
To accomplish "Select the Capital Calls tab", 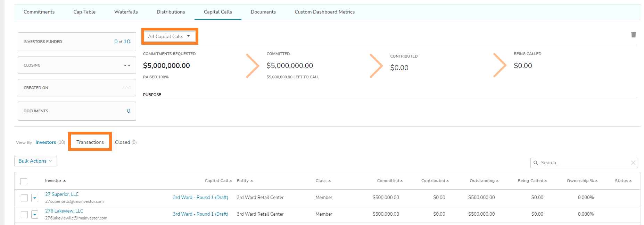I will pos(218,12).
